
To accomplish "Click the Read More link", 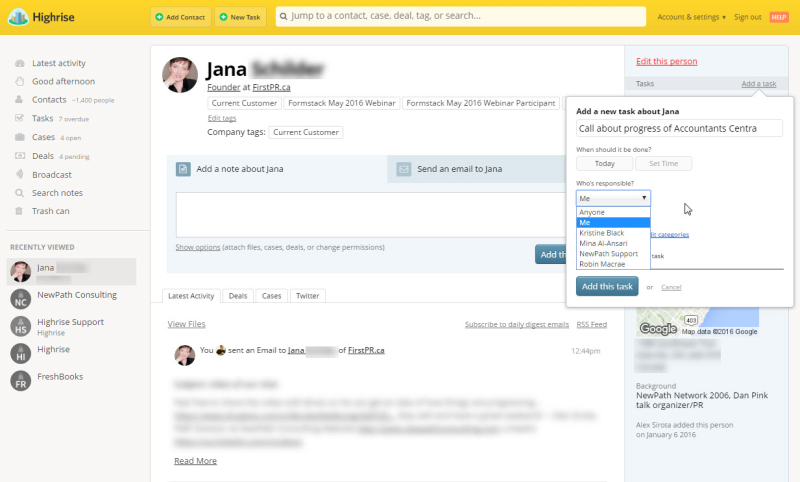I will (195, 461).
